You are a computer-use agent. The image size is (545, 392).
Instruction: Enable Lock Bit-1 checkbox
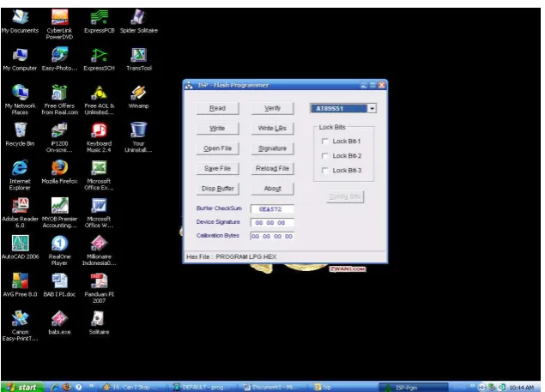325,142
